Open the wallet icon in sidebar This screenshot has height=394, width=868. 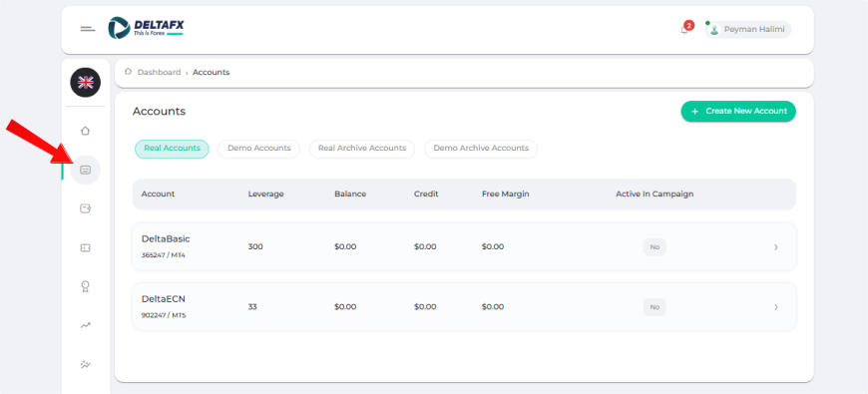click(x=85, y=208)
